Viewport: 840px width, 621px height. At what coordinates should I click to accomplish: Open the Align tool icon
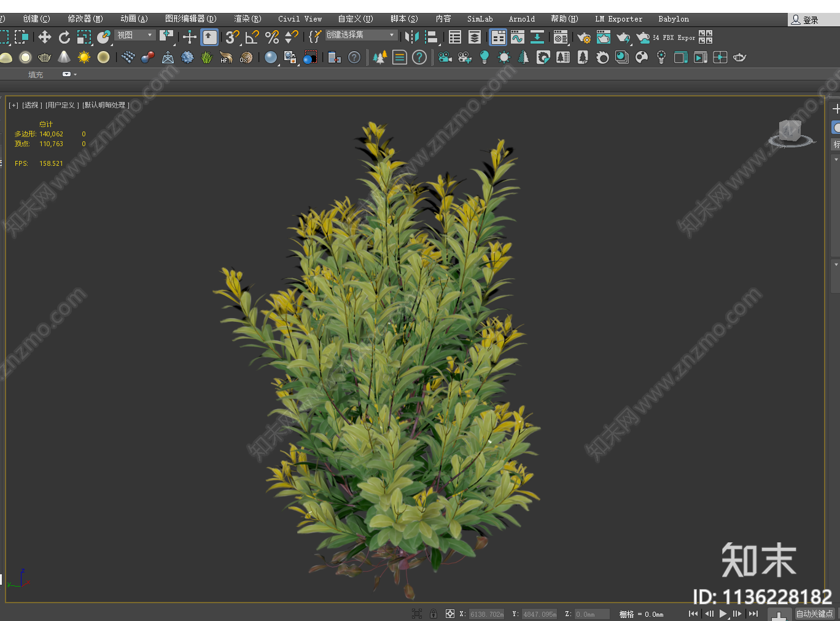pyautogui.click(x=432, y=37)
